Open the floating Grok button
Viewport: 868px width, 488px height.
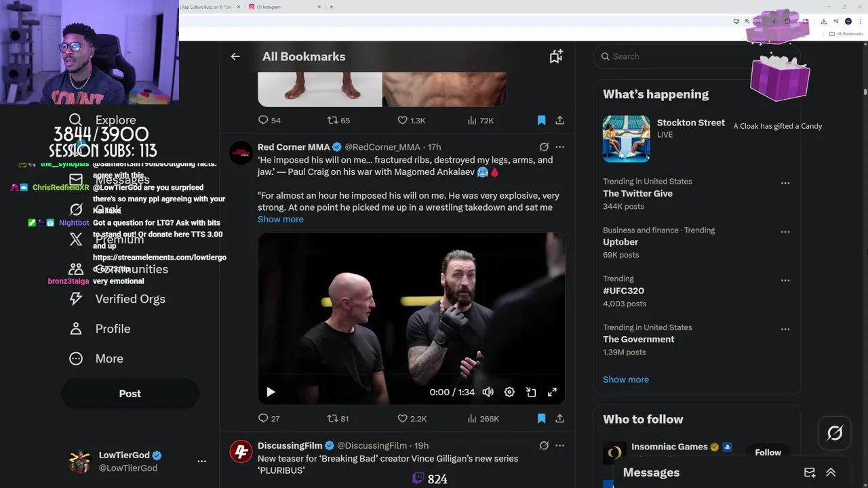tap(834, 433)
